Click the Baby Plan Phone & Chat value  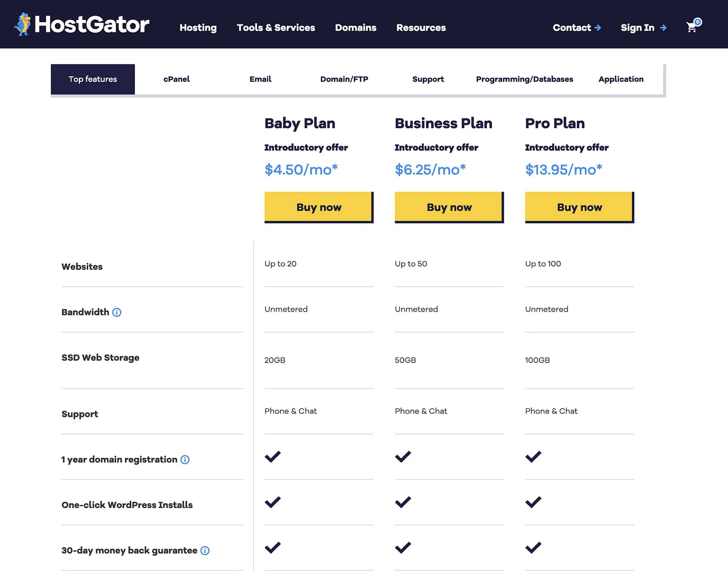pos(291,411)
